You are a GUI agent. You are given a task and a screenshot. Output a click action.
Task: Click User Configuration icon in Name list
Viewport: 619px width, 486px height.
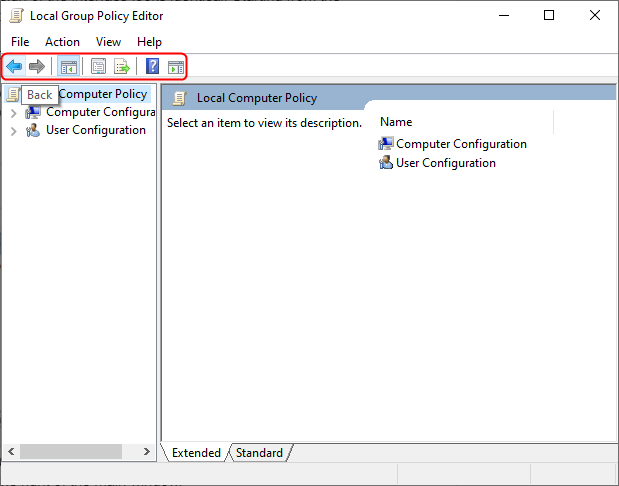(386, 163)
